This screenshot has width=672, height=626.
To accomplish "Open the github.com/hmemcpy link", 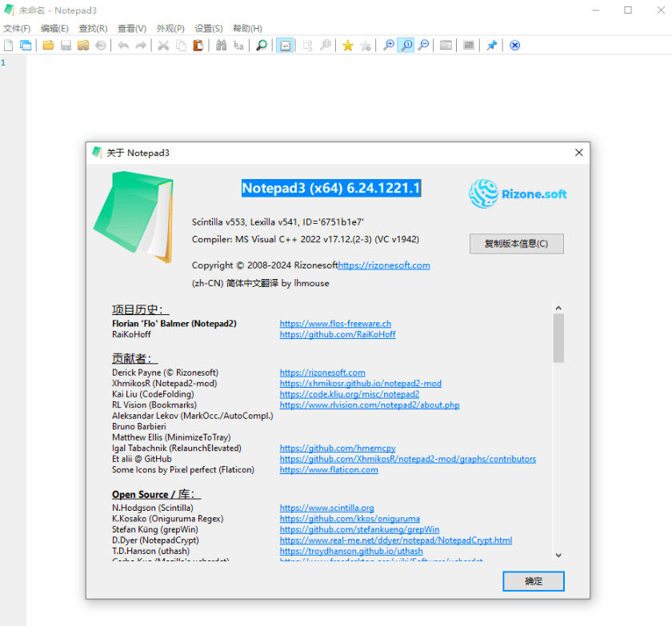I will 338,448.
